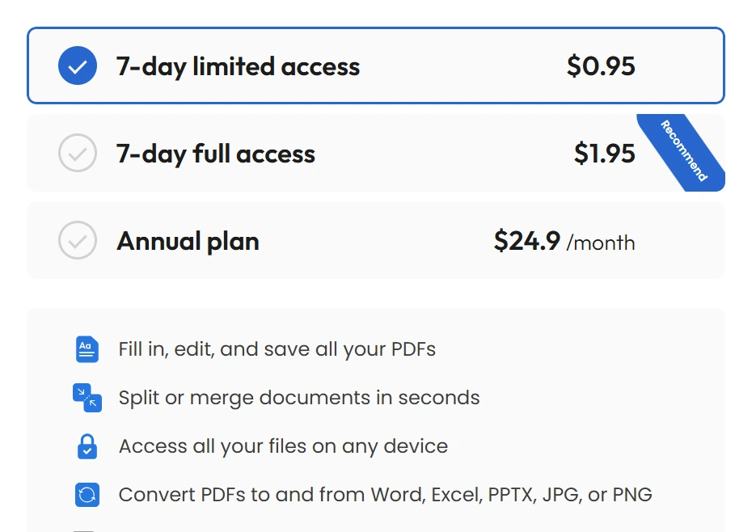This screenshot has height=532, width=756.
Task: Pick the Annual plan radio circle
Action: pyautogui.click(x=78, y=241)
